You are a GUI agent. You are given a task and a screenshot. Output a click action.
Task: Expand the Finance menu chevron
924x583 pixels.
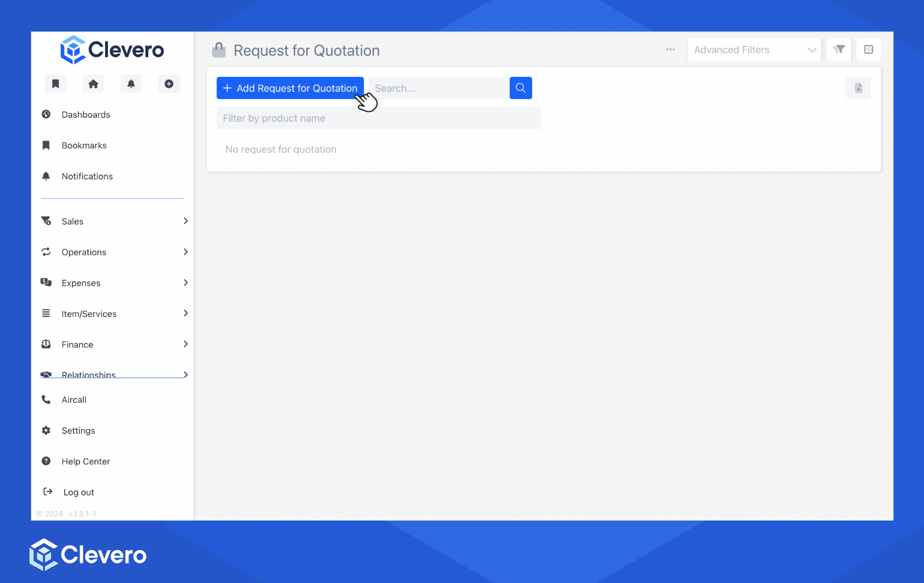(186, 344)
